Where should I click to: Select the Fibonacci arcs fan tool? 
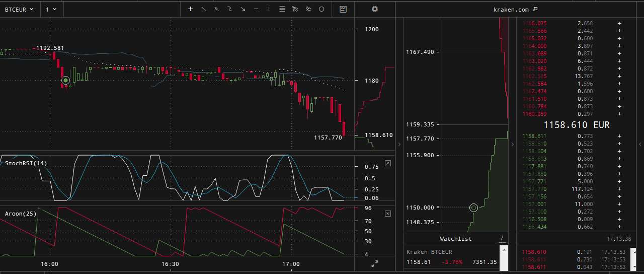click(308, 9)
